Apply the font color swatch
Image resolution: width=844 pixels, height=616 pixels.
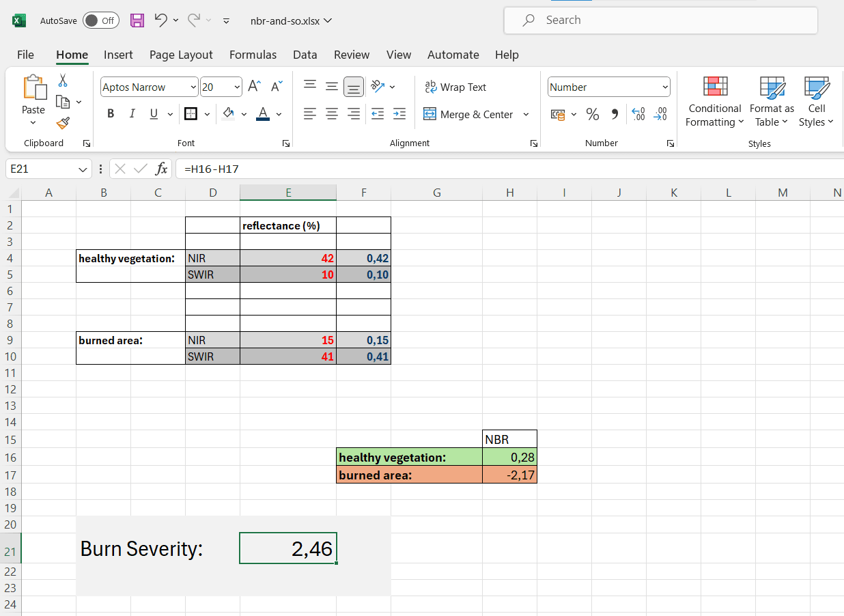point(263,114)
